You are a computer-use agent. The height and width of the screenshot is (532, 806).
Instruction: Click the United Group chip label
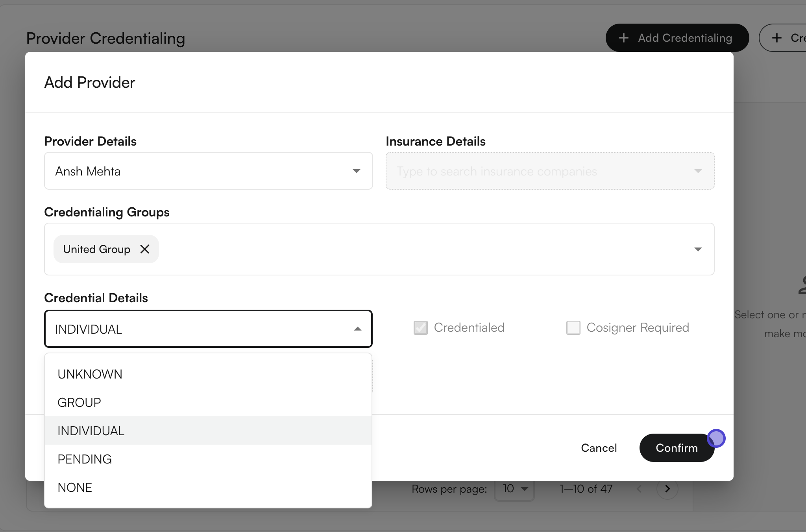(96, 249)
